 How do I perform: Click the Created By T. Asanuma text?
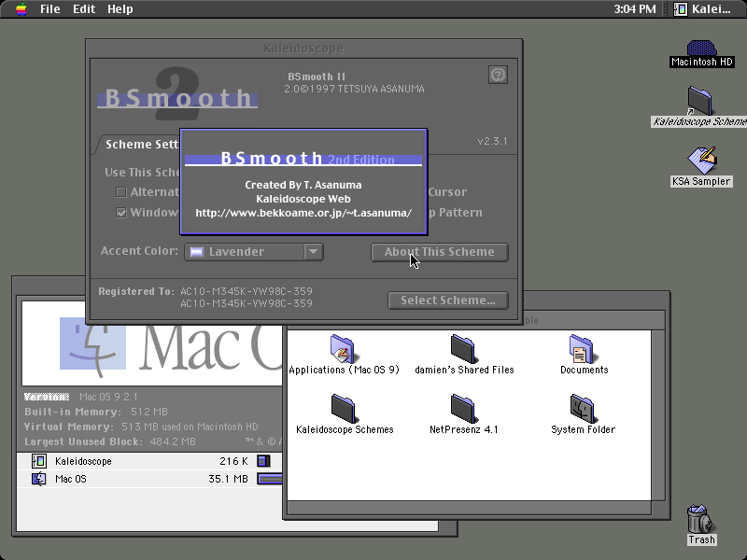pos(303,185)
